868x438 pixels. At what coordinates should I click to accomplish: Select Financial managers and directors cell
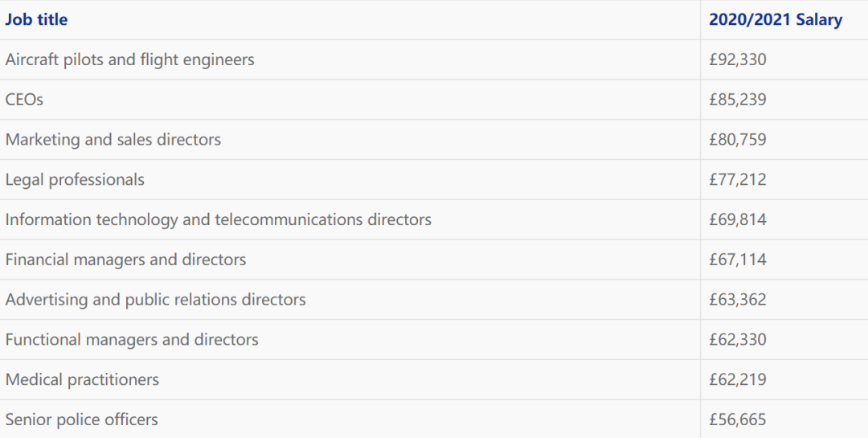350,260
